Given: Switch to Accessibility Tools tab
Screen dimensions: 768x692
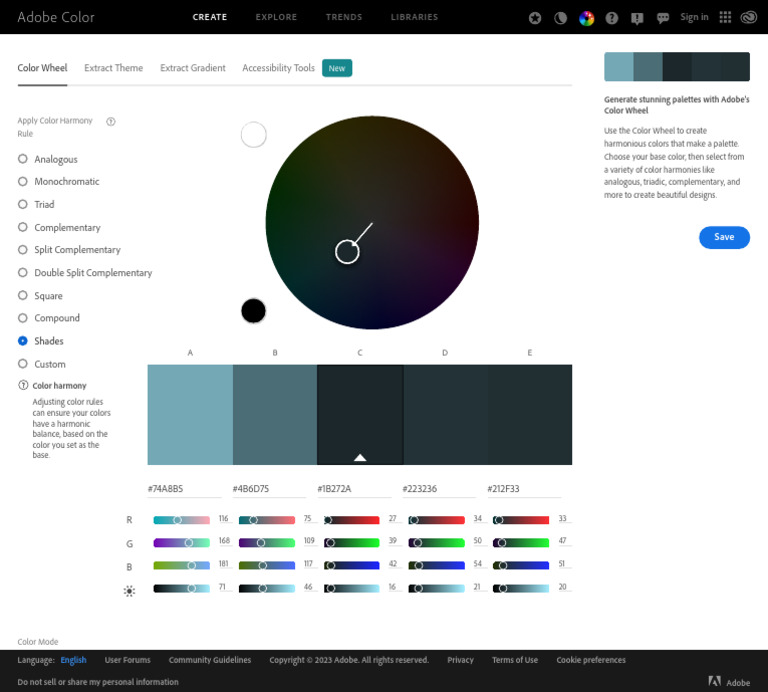Looking at the screenshot, I should click(x=278, y=68).
